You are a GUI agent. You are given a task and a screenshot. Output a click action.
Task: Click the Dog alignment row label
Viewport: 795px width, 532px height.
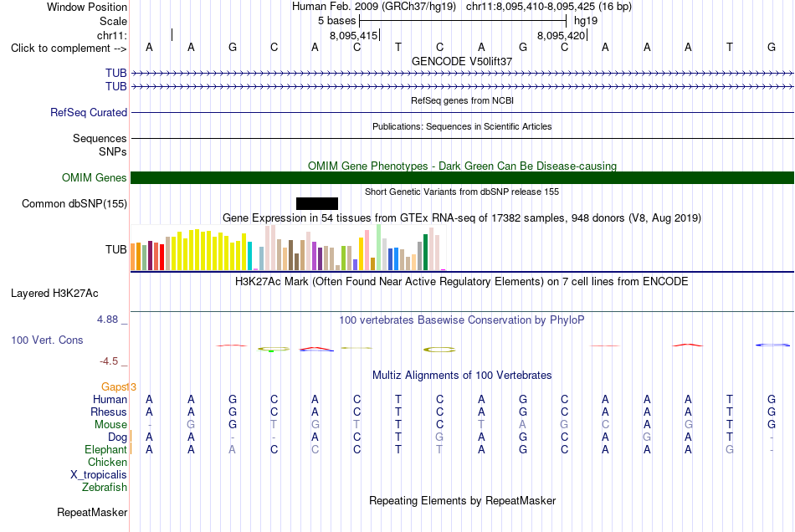point(118,437)
